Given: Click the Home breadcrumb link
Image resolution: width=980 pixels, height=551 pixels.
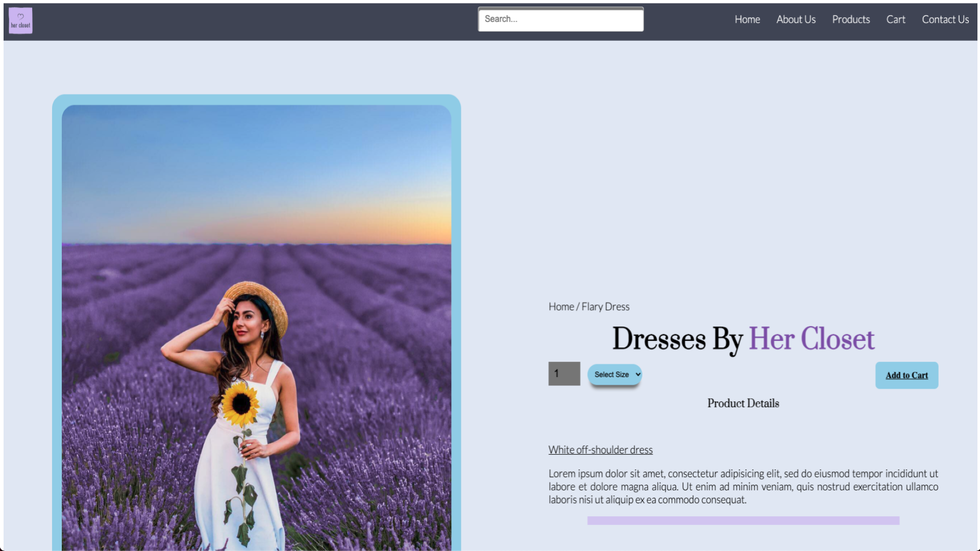Looking at the screenshot, I should pos(561,307).
